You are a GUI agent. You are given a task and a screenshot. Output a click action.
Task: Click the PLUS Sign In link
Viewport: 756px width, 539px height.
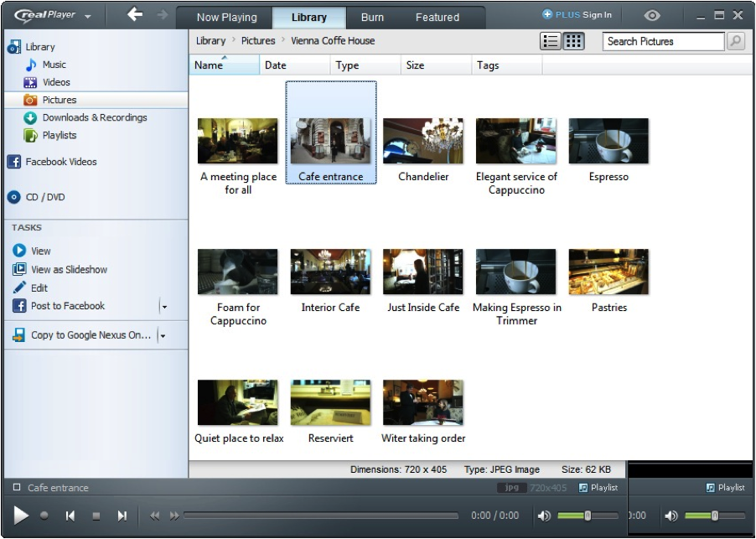577,15
